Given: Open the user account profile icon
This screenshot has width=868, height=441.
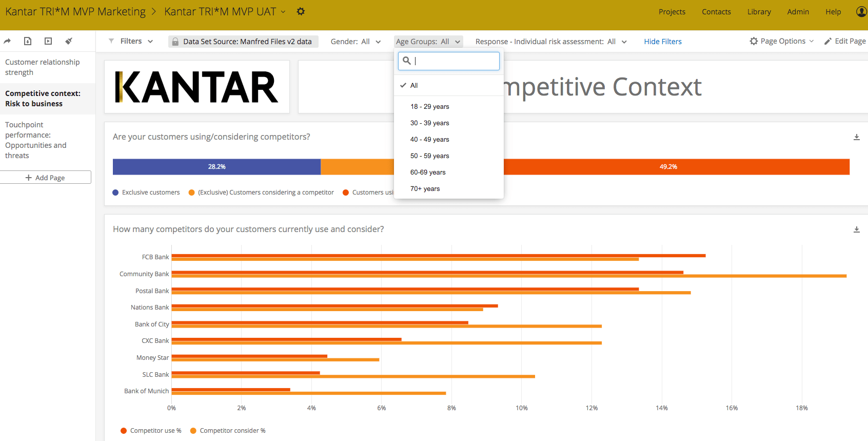Looking at the screenshot, I should [x=862, y=11].
